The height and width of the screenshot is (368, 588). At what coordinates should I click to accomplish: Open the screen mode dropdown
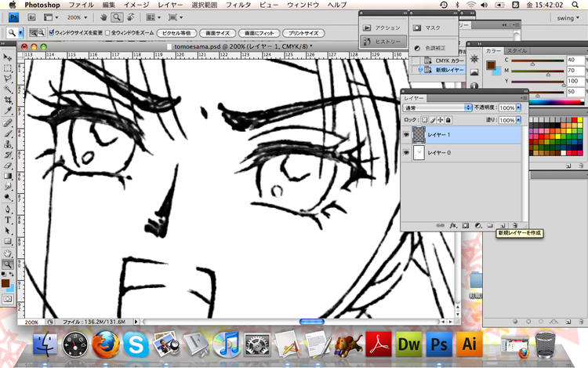point(176,17)
